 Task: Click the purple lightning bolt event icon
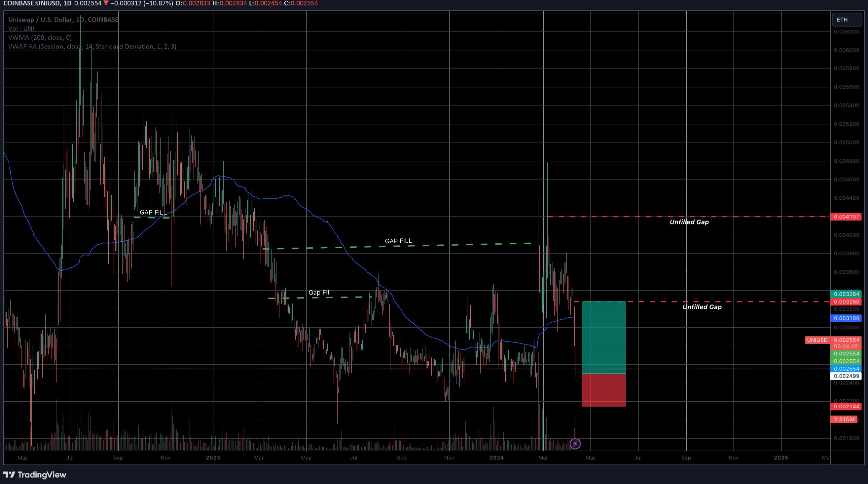(x=575, y=444)
